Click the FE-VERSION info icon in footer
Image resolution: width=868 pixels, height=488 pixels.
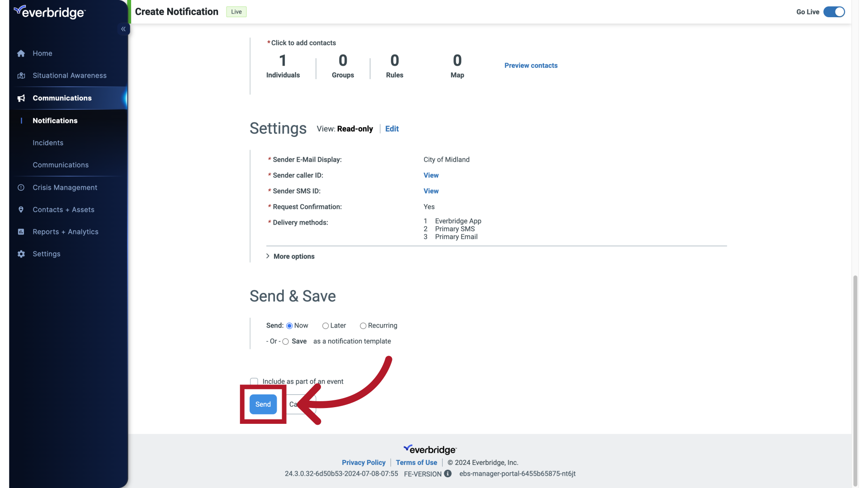(x=448, y=474)
